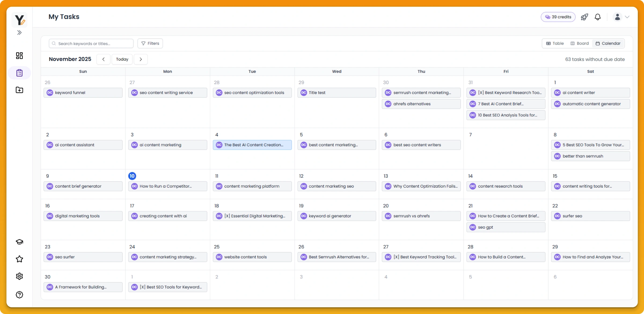Focus the search keywords or titles field

point(91,43)
